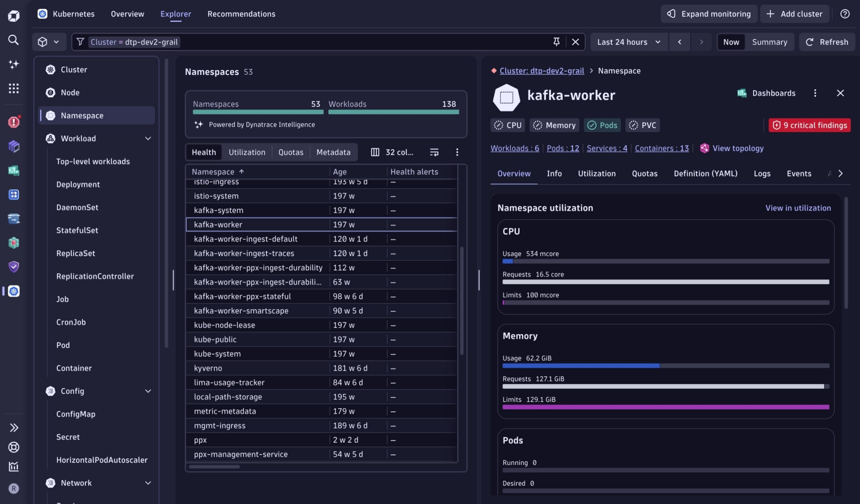Image resolution: width=860 pixels, height=504 pixels.
Task: Open the apps grid launcher icon
Action: (x=14, y=88)
